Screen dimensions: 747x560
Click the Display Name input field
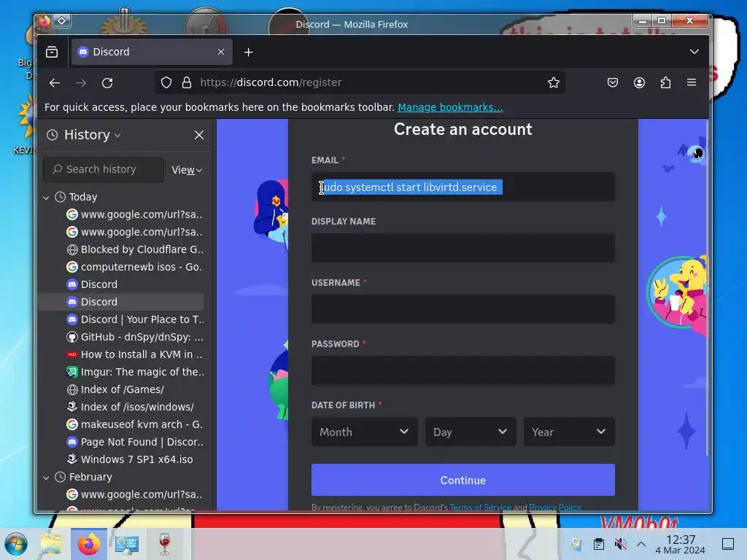tap(463, 248)
